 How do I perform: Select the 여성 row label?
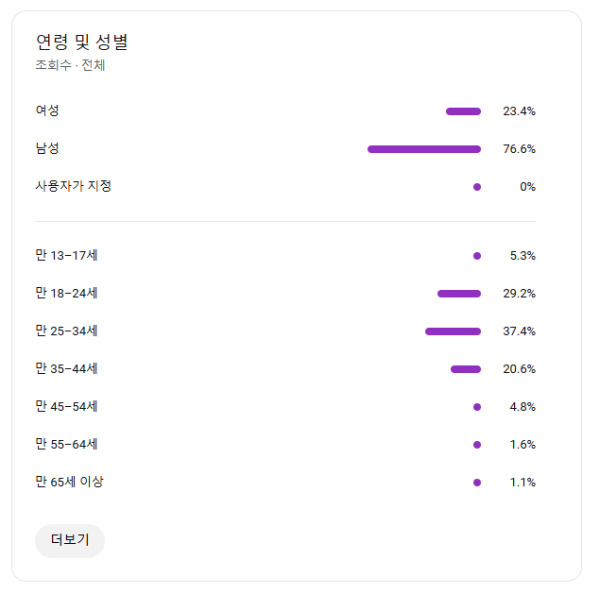pyautogui.click(x=47, y=111)
